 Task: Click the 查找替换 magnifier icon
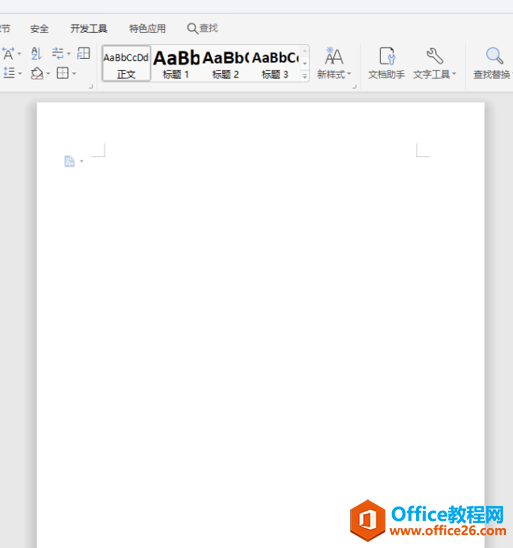coord(494,56)
